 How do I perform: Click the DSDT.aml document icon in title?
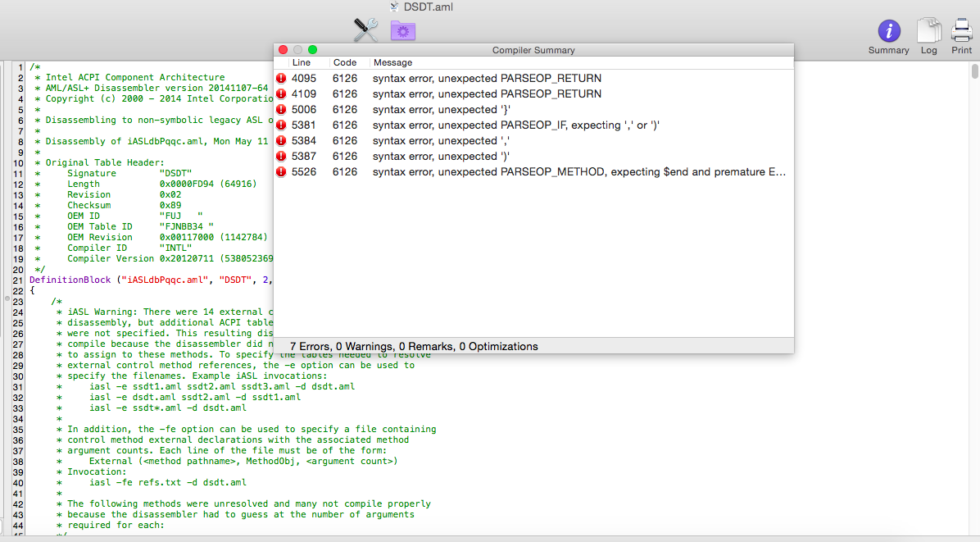(x=394, y=7)
